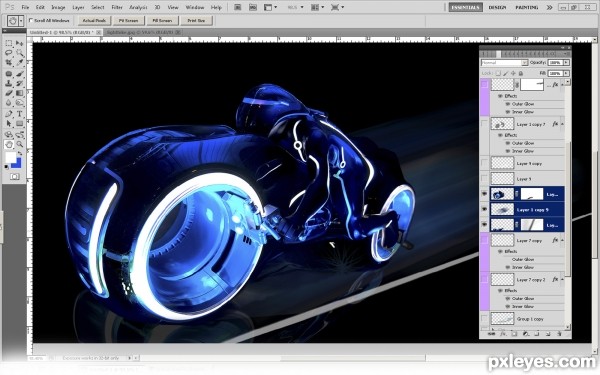This screenshot has height=375, width=600.
Task: Expand more workspaces double-arrow
Action: click(x=549, y=7)
